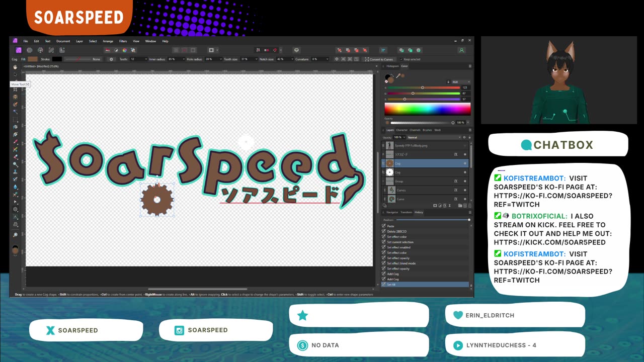
Task: Open the Notch size dropdown
Action: pos(293,59)
